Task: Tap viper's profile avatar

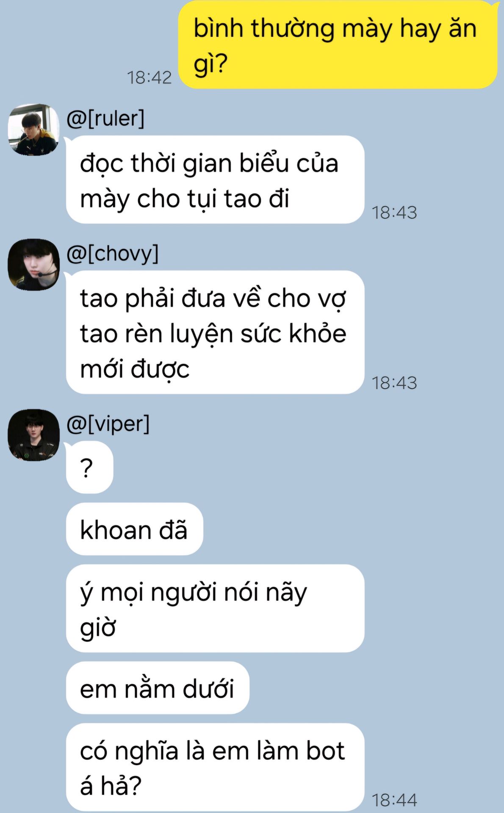Action: pyautogui.click(x=34, y=435)
